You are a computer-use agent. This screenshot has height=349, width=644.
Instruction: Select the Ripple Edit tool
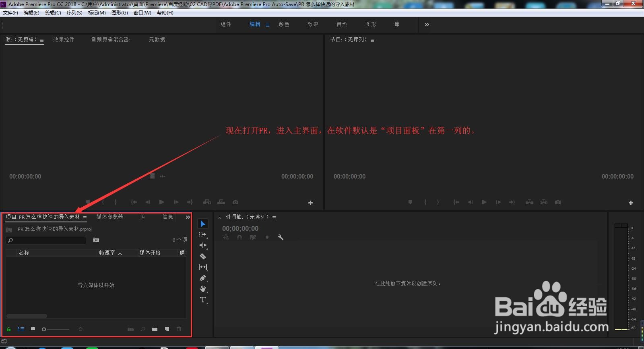click(x=203, y=245)
